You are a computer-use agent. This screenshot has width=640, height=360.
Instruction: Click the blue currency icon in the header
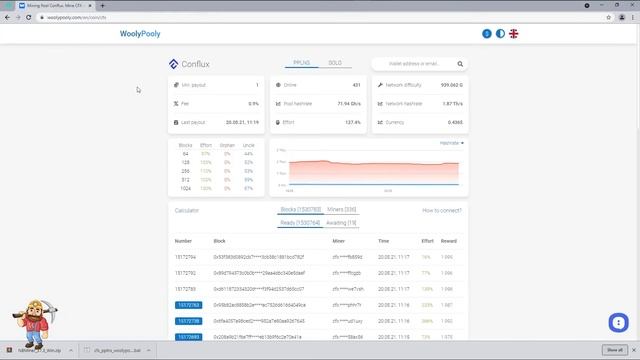tap(487, 34)
